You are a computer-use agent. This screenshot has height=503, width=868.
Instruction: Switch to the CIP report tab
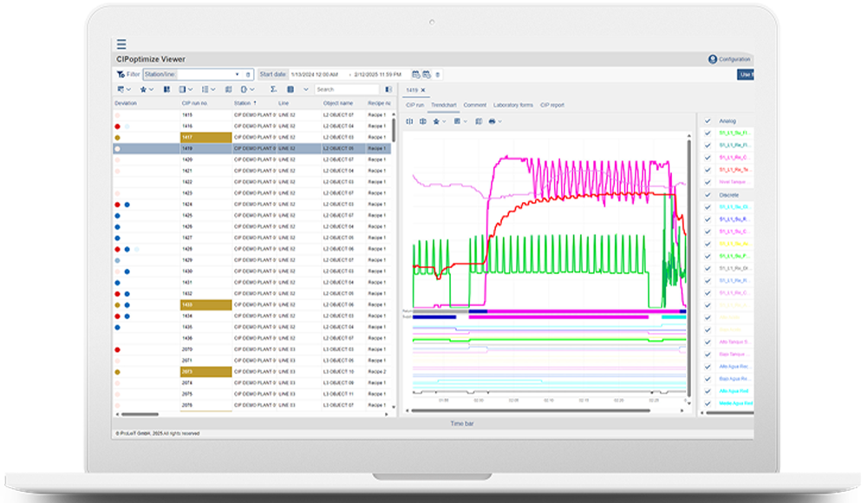coord(551,105)
